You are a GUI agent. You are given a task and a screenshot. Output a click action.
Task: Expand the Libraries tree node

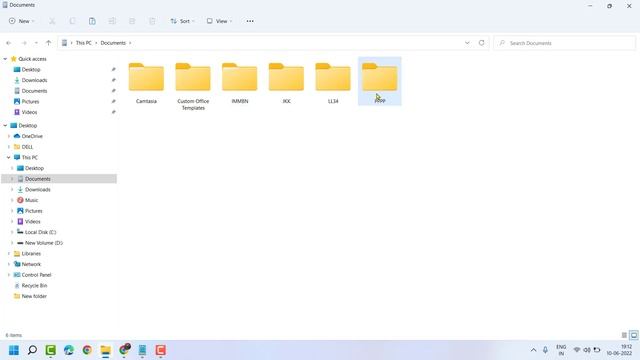(9, 253)
